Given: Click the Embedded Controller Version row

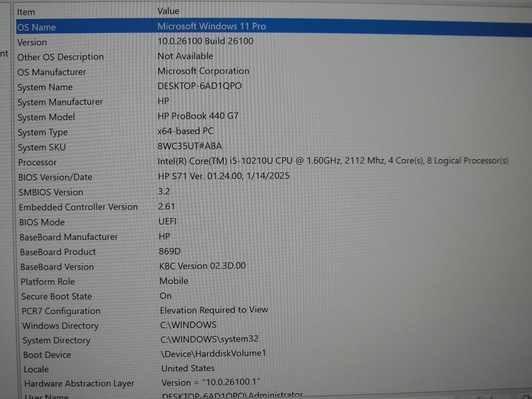Looking at the screenshot, I should pyautogui.click(x=78, y=207).
